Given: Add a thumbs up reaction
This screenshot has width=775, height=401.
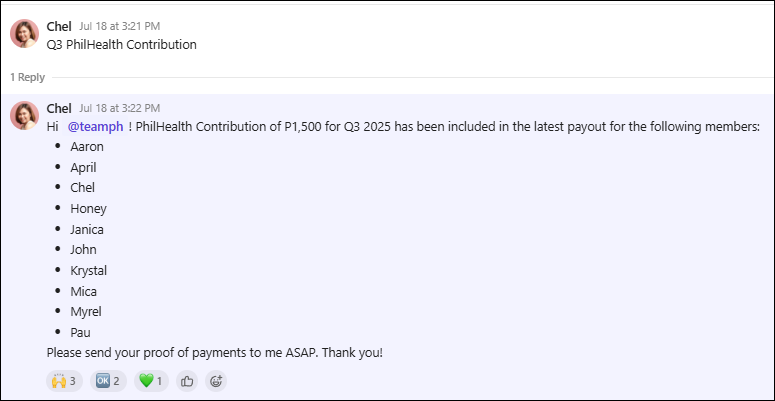Looking at the screenshot, I should 187,381.
